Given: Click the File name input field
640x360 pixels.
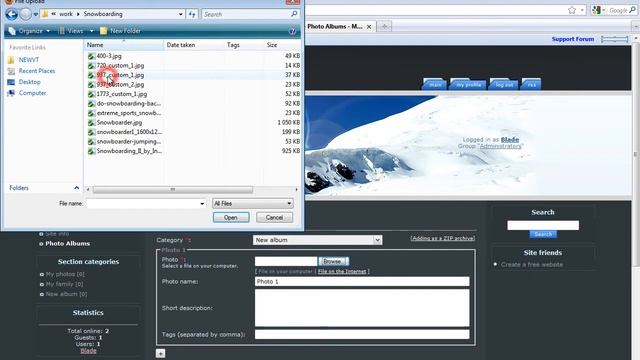Looking at the screenshot, I should point(143,203).
